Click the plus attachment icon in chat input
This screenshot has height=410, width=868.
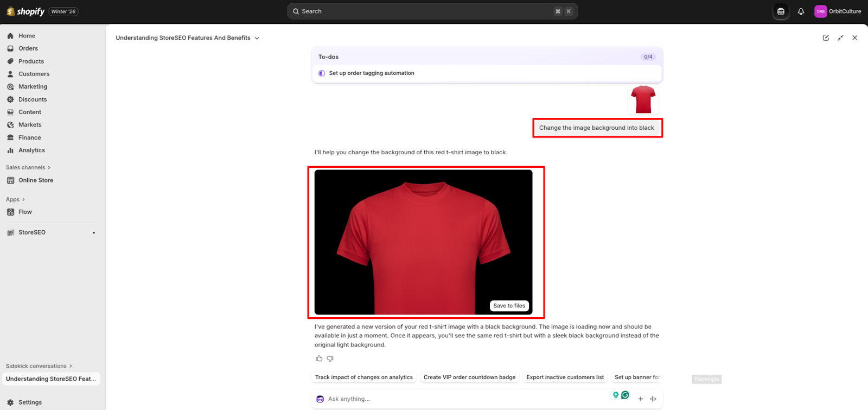(641, 399)
